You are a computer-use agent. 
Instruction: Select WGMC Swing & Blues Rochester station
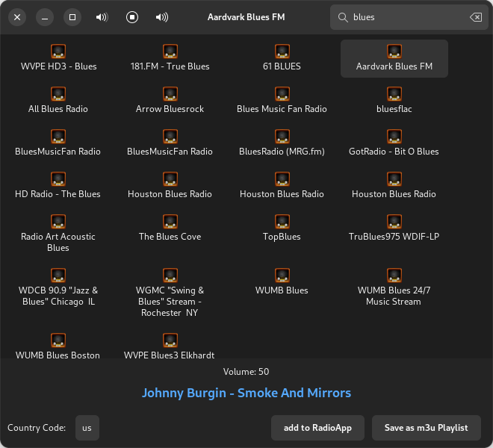(170, 293)
